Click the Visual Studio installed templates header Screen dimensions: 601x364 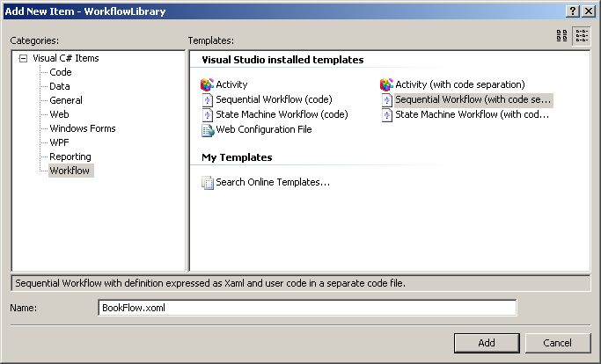(282, 60)
